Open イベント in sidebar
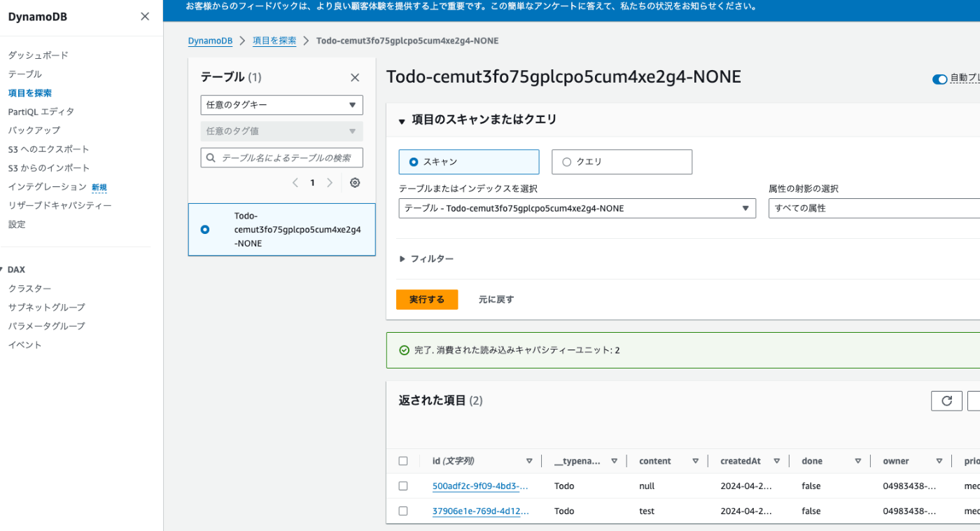This screenshot has width=980, height=531. (24, 345)
